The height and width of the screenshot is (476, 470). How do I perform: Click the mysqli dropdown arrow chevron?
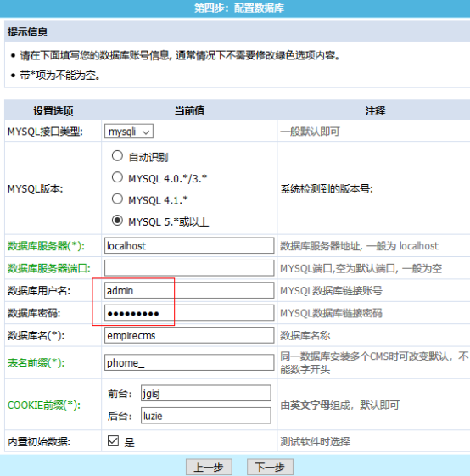(x=146, y=132)
